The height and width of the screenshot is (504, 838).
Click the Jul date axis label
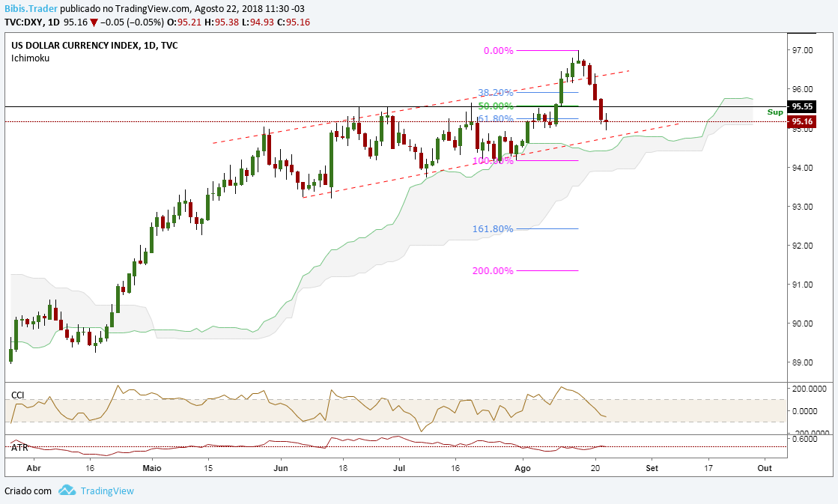[x=398, y=468]
